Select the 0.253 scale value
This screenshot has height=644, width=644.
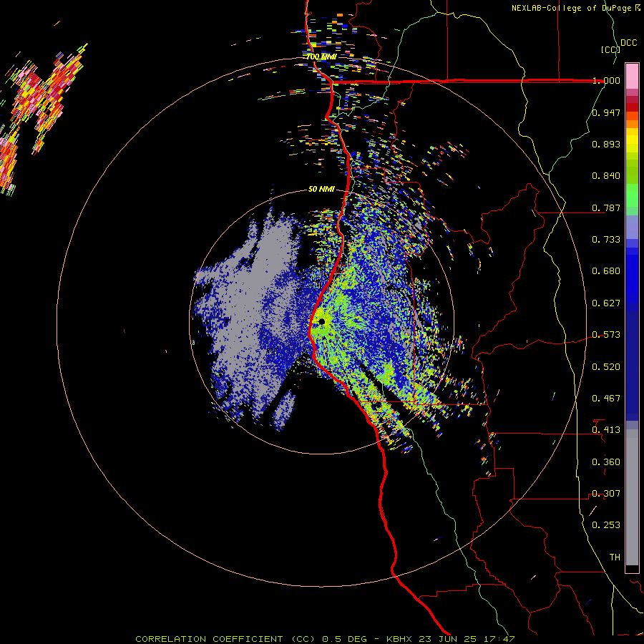point(606,525)
